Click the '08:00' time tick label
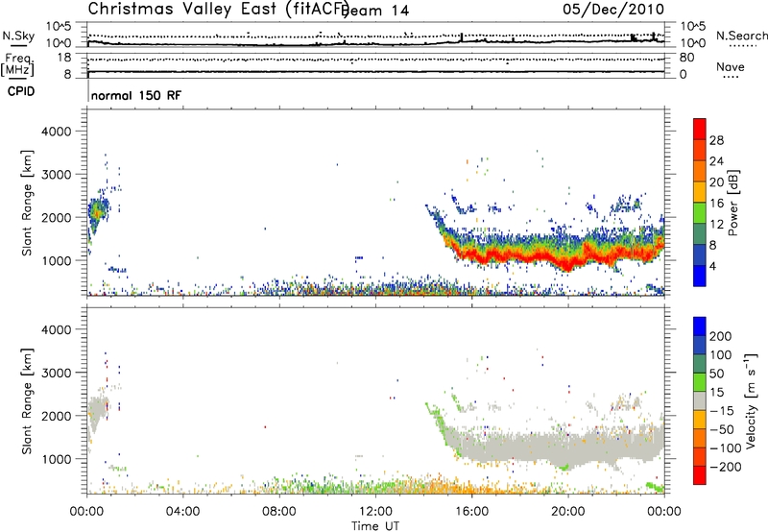768x532 pixels. (x=279, y=512)
